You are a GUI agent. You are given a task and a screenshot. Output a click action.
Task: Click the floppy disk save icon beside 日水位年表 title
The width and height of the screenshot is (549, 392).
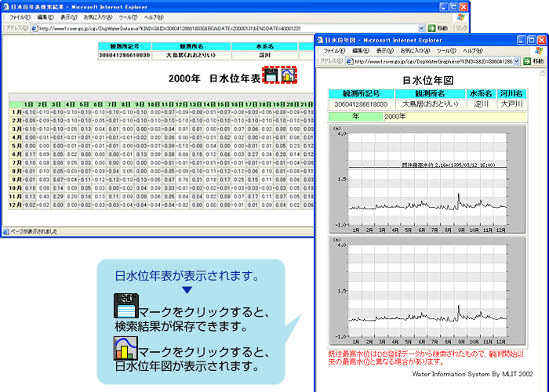pos(271,77)
